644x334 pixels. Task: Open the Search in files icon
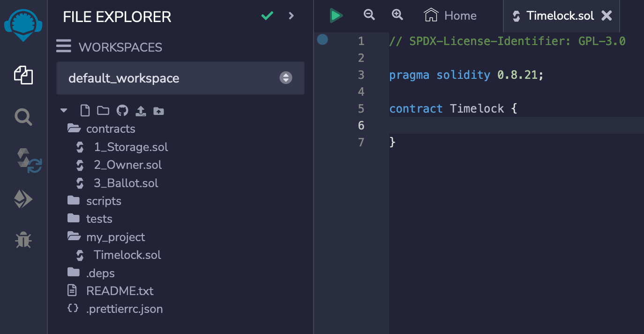coord(23,117)
